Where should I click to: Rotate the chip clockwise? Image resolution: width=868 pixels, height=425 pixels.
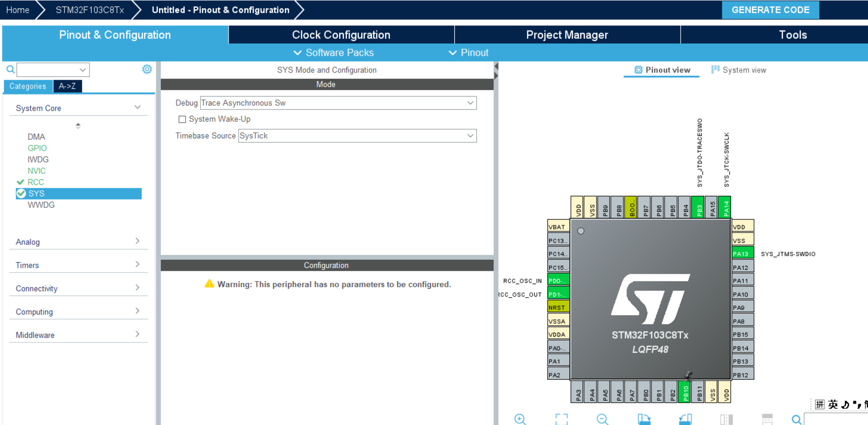pyautogui.click(x=644, y=419)
